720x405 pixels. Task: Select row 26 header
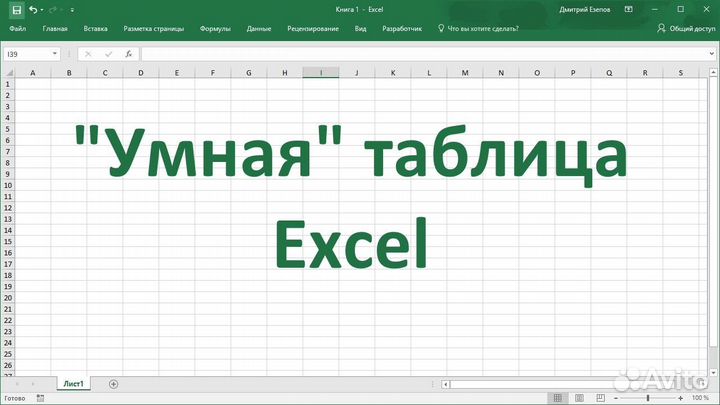8,366
